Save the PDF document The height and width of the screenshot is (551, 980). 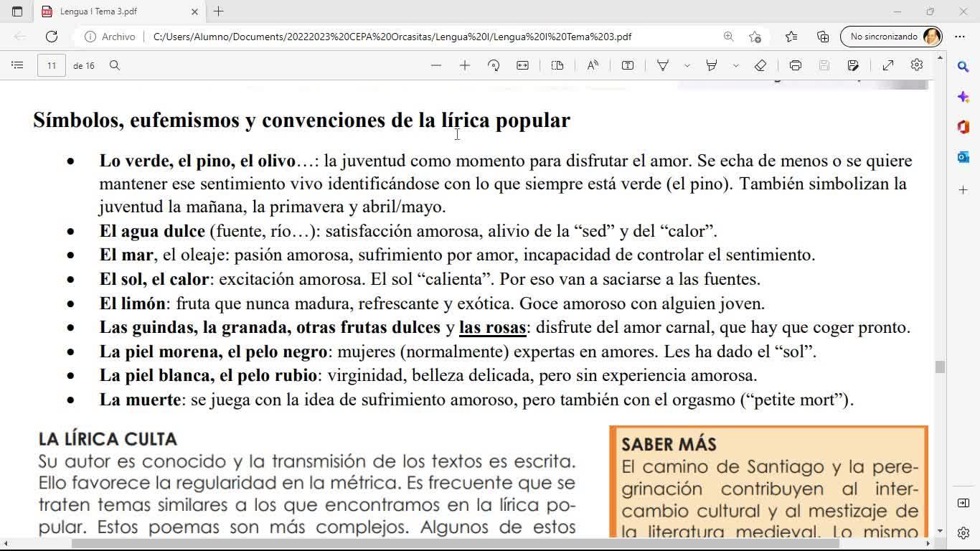[824, 65]
